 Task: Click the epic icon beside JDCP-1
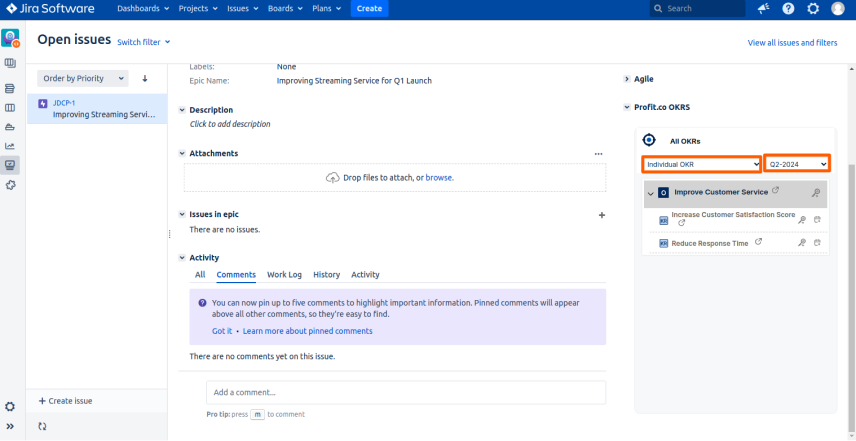[43, 104]
